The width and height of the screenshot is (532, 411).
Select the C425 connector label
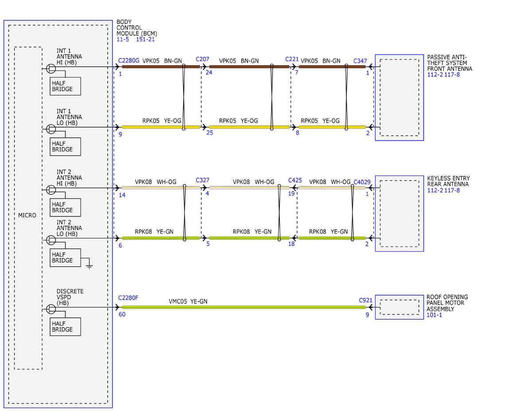(x=295, y=180)
